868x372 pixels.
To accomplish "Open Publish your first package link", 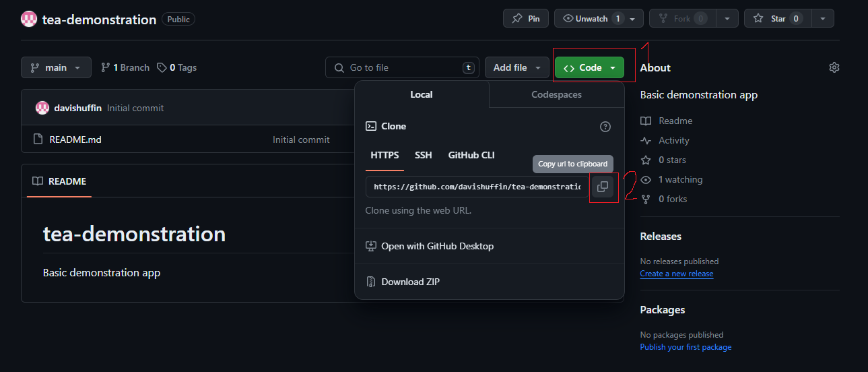I will click(x=686, y=347).
